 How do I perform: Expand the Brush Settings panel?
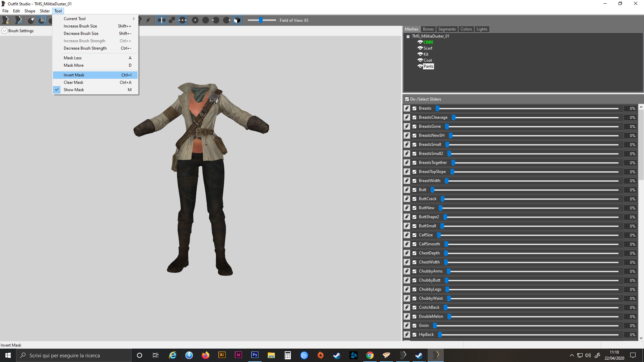tap(5, 31)
